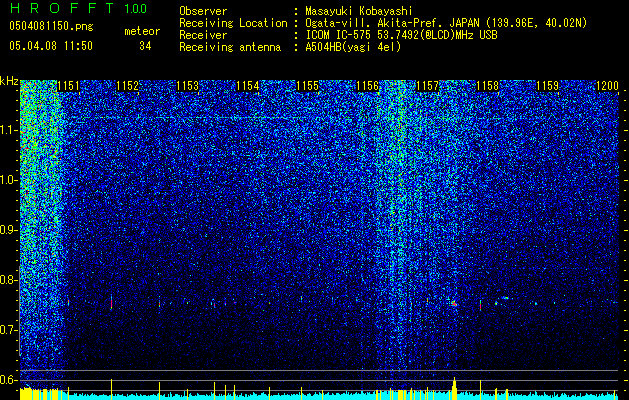This screenshot has height=400, width=629.
Task: Click the 1.0 kHz axis label
Action: click(8, 180)
